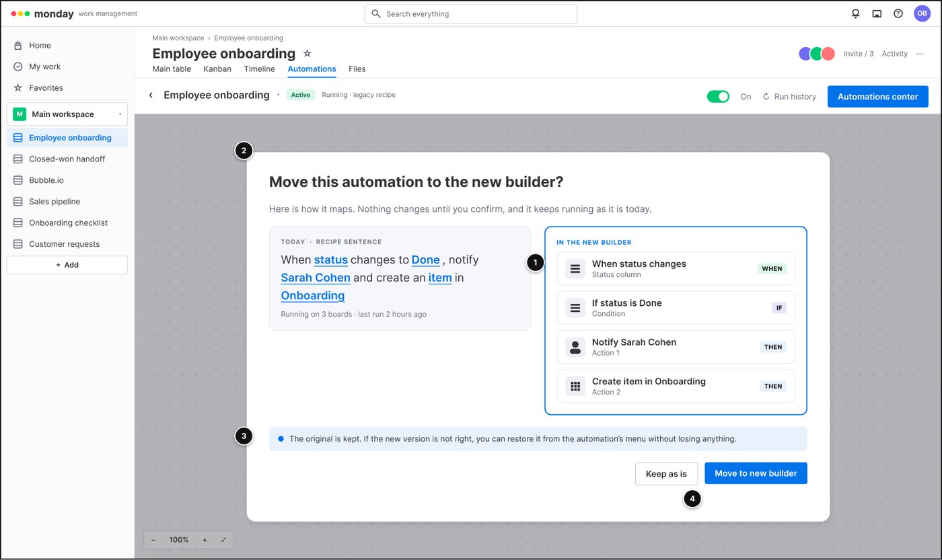
Task: Open the OB user avatar
Action: [922, 13]
